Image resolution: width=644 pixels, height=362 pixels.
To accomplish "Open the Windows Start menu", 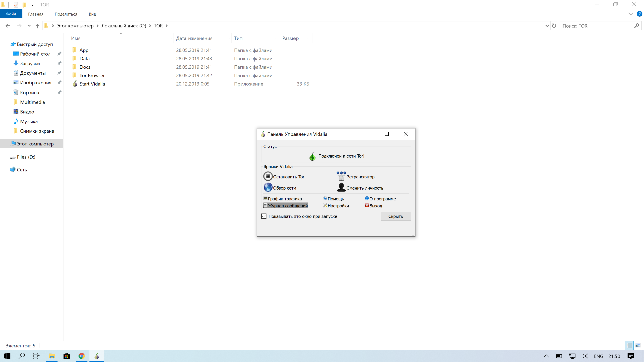I will pyautogui.click(x=7, y=356).
